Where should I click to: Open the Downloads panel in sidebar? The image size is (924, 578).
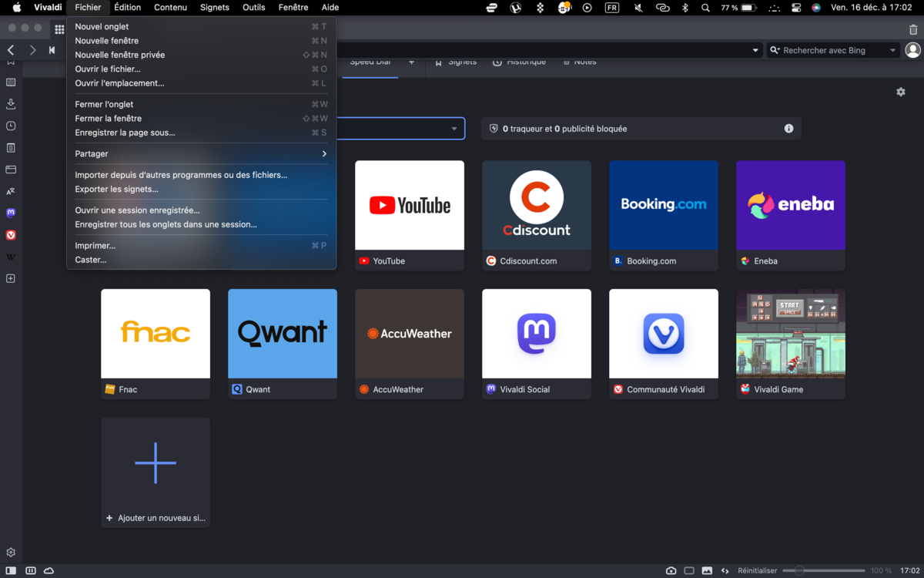click(x=11, y=103)
